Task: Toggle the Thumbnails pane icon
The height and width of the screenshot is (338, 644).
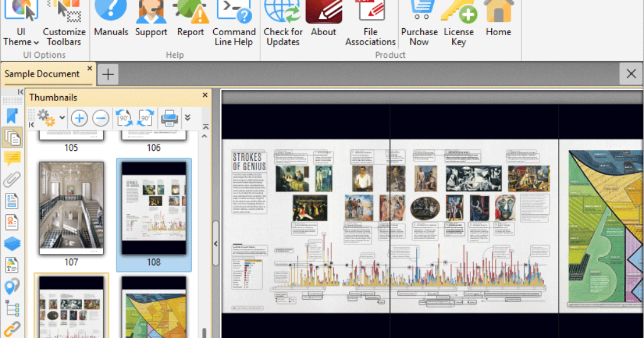Action: (x=13, y=138)
